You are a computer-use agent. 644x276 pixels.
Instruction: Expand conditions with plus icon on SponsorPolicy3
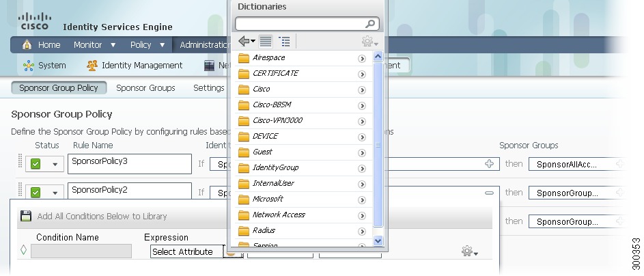pos(489,164)
